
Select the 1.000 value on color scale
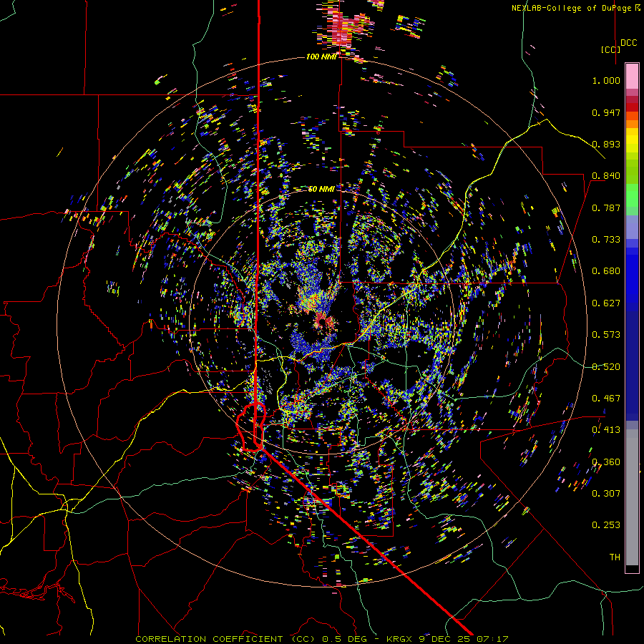pyautogui.click(x=606, y=80)
